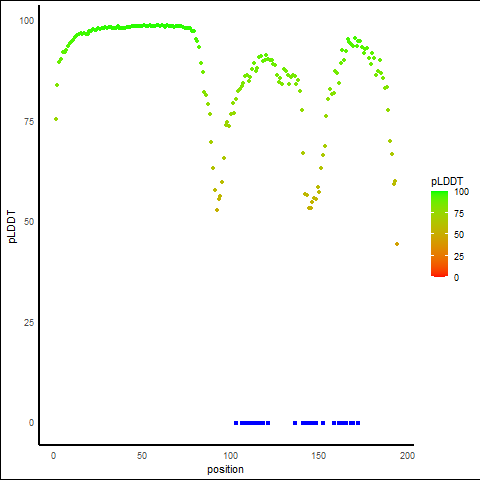
Task: Click the x-axis title position
Action: pos(225,470)
